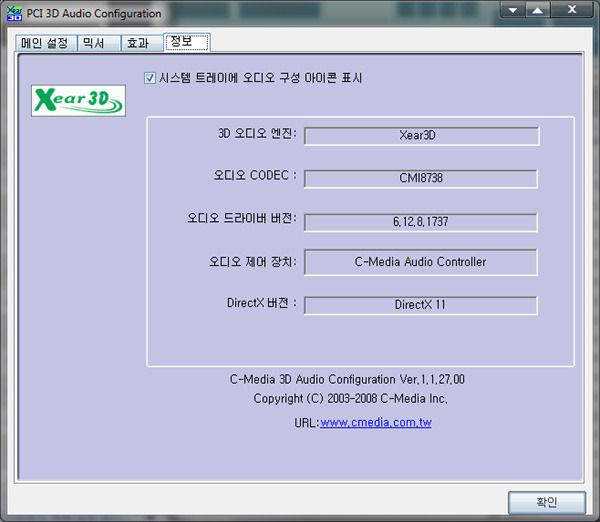The width and height of the screenshot is (600, 522).
Task: Switch to the 메인 설정 tab
Action: click(46, 42)
